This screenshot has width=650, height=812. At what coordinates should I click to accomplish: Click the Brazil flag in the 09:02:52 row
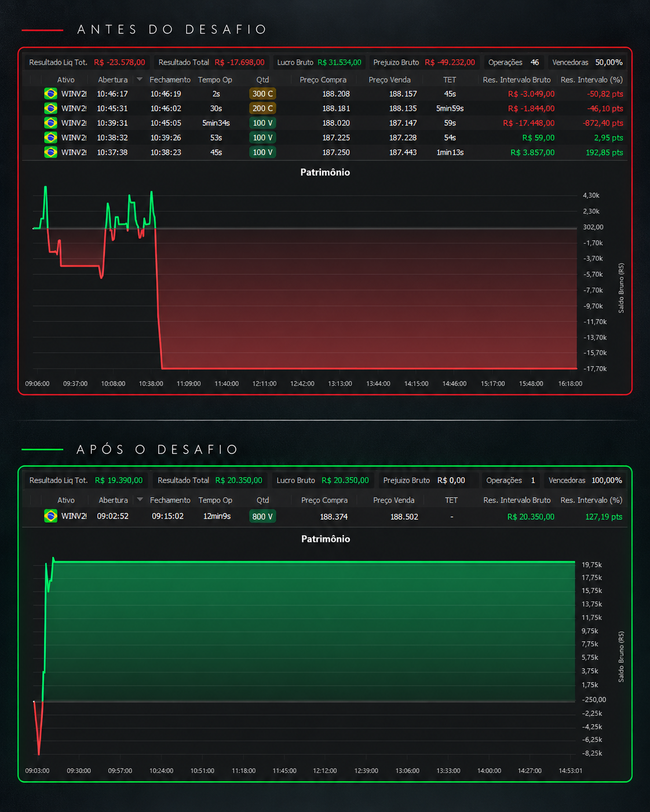pyautogui.click(x=51, y=516)
